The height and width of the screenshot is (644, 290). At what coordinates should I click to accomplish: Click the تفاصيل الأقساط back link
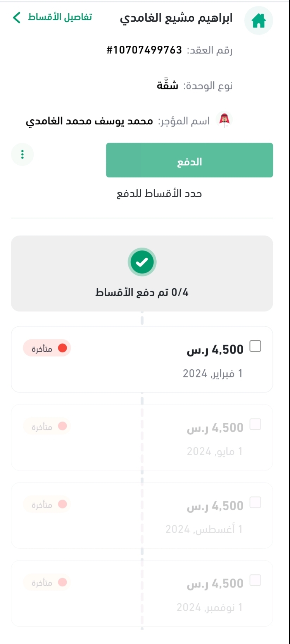60,17
